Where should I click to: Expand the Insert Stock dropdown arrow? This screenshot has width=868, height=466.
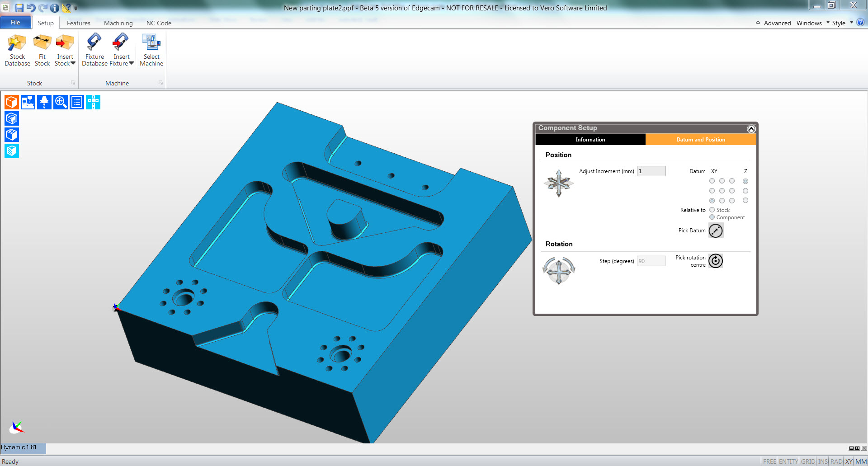(x=73, y=64)
